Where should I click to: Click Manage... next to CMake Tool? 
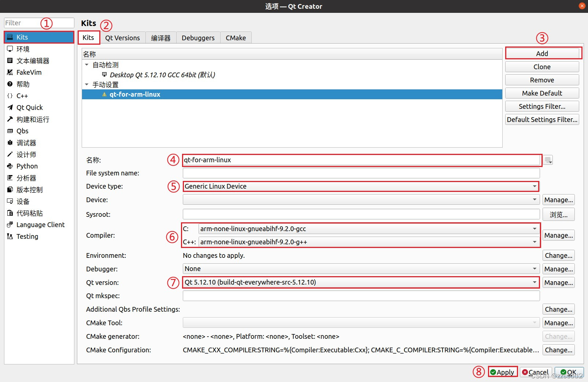click(x=559, y=323)
